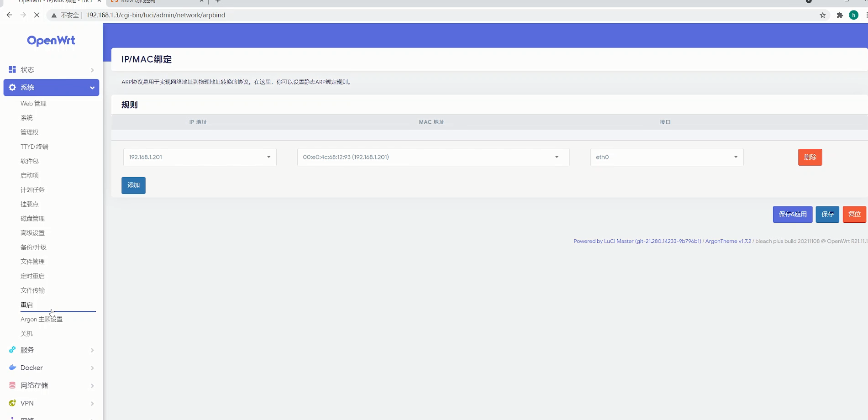Click the browser address bar URL

pos(155,15)
